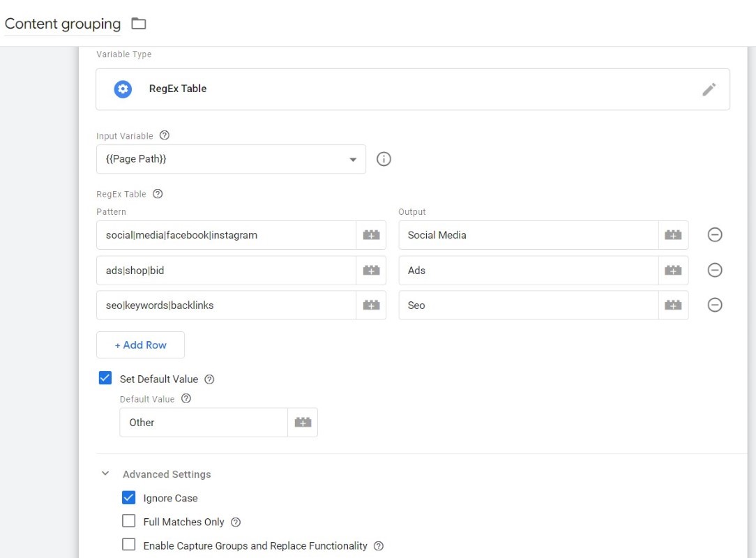Insert variable in seo|keywords pattern field
Screen dimensions: 756x558
coord(371,305)
